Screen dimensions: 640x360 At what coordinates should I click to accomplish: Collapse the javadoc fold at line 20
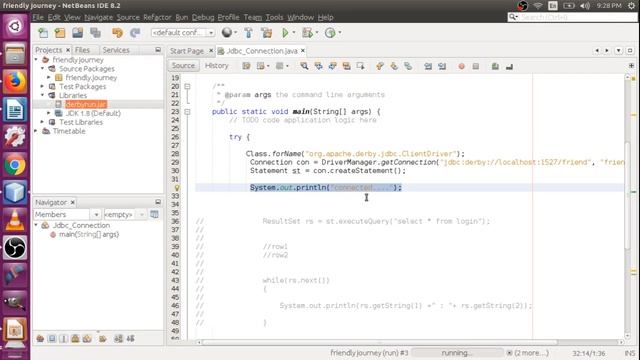(187, 87)
